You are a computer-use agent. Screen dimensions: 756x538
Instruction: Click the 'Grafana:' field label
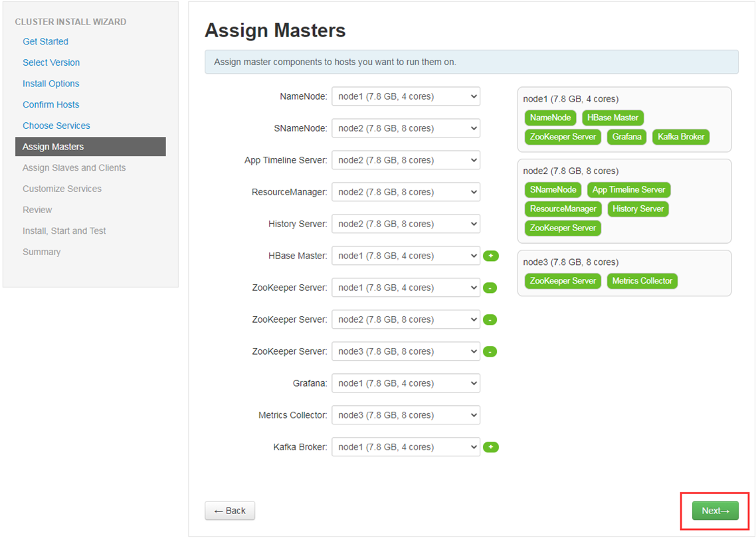310,383
